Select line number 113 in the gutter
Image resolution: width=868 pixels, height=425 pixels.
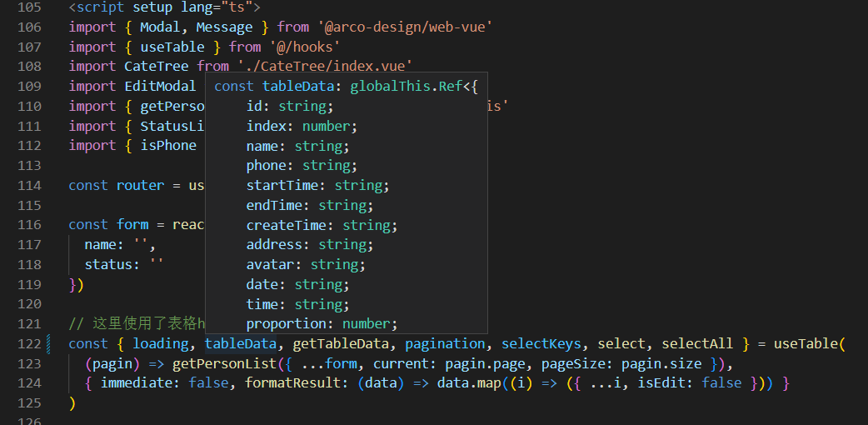tap(29, 166)
